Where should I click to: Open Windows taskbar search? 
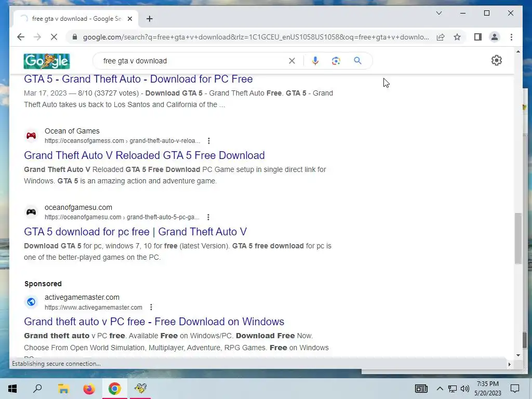coord(37,389)
